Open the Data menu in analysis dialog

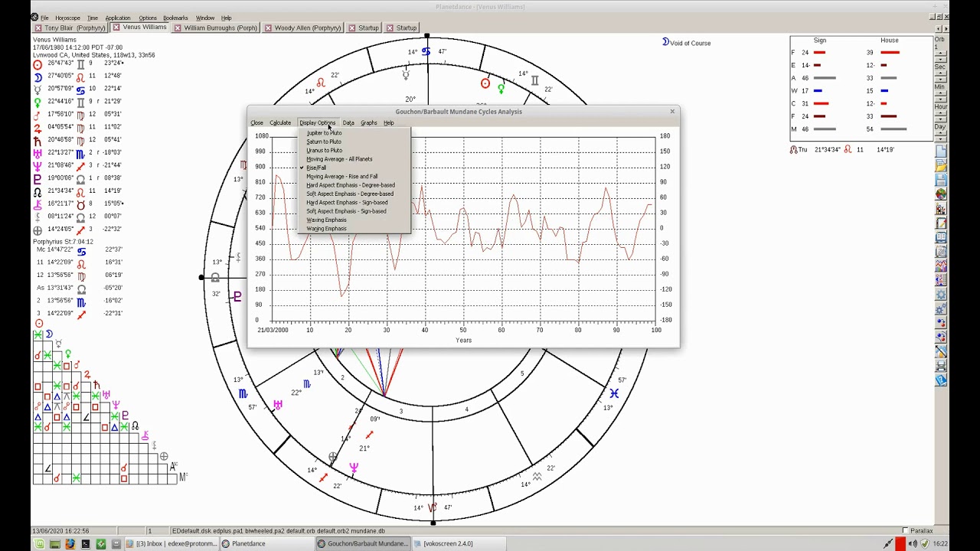348,122
